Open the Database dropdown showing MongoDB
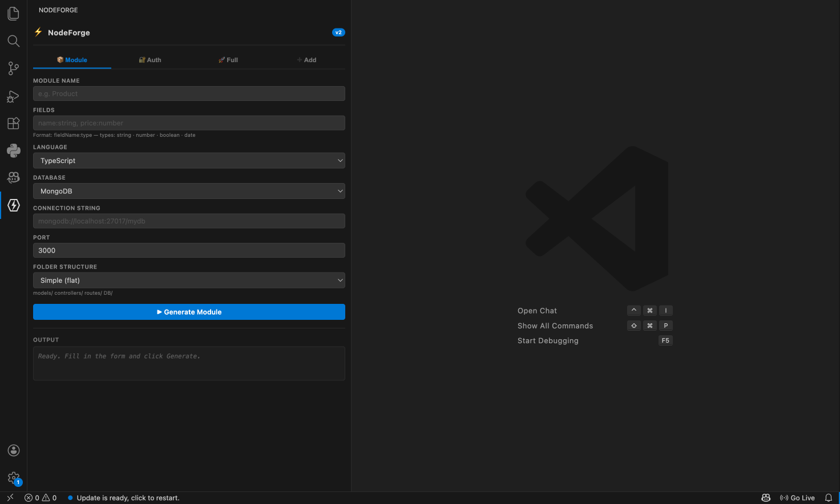Viewport: 840px width, 504px height. (189, 191)
